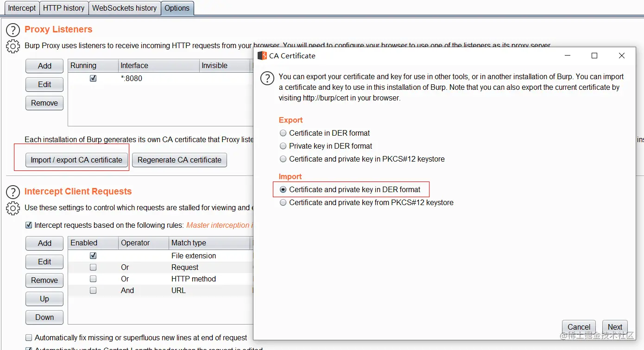Add a new proxy listener

click(44, 66)
